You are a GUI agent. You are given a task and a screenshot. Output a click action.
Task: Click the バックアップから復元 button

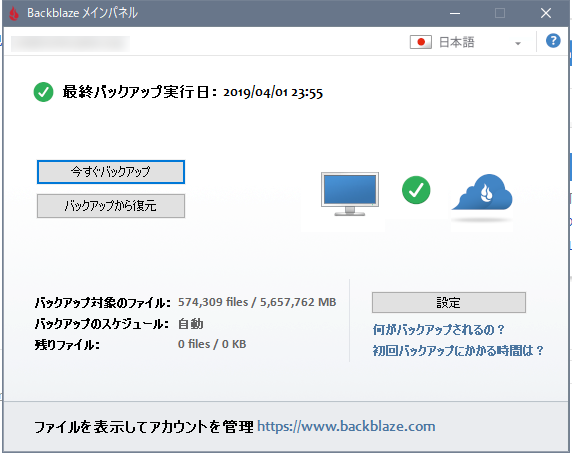(111, 206)
